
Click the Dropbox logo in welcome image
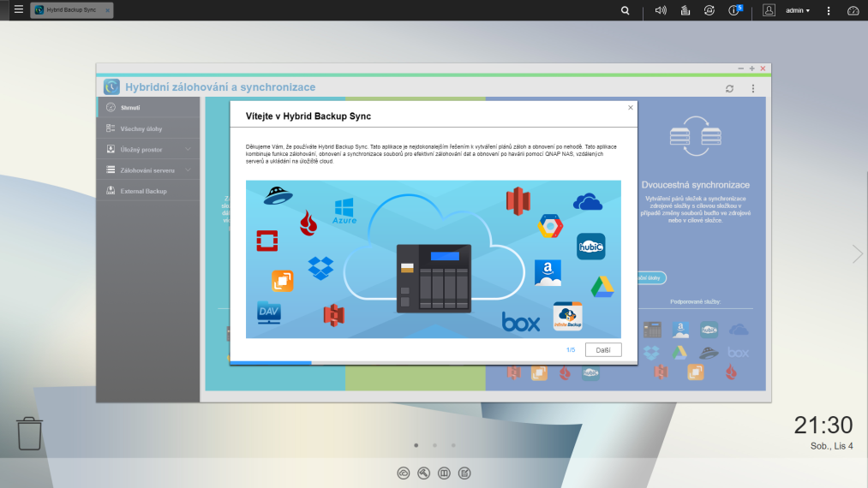(320, 268)
